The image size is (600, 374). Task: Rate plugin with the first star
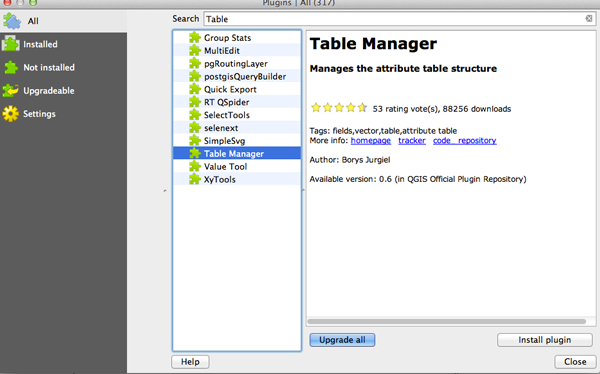click(x=316, y=108)
